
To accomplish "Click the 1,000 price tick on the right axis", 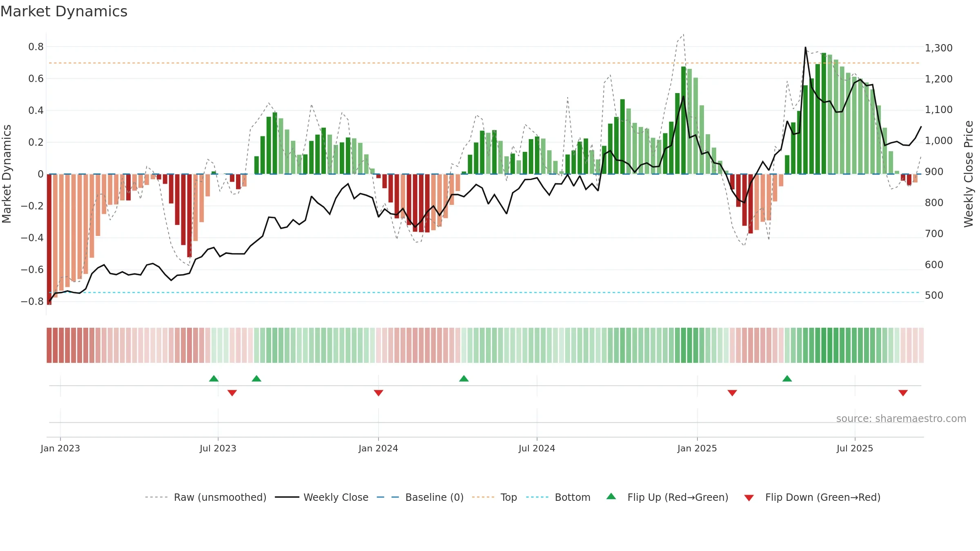I will (x=939, y=141).
